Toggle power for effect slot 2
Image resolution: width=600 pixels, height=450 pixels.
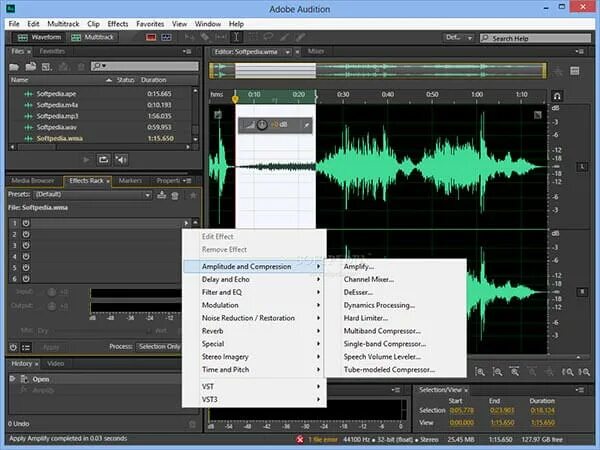click(26, 234)
